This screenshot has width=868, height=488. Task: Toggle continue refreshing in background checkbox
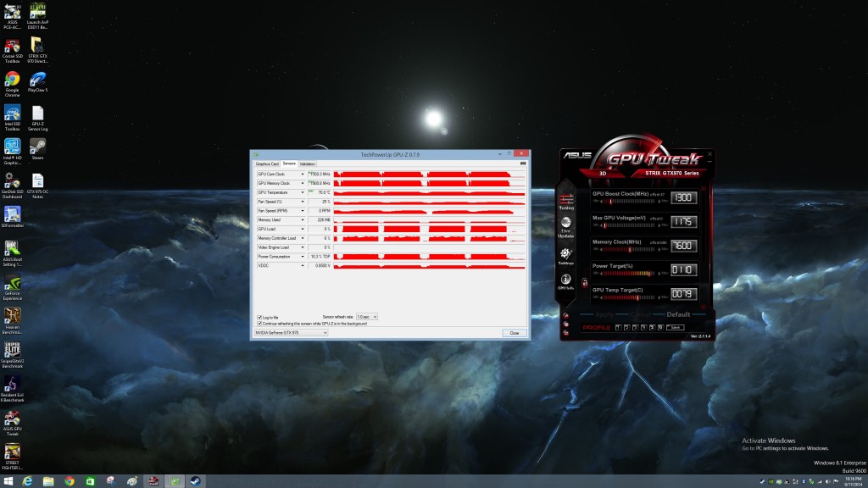pyautogui.click(x=259, y=324)
